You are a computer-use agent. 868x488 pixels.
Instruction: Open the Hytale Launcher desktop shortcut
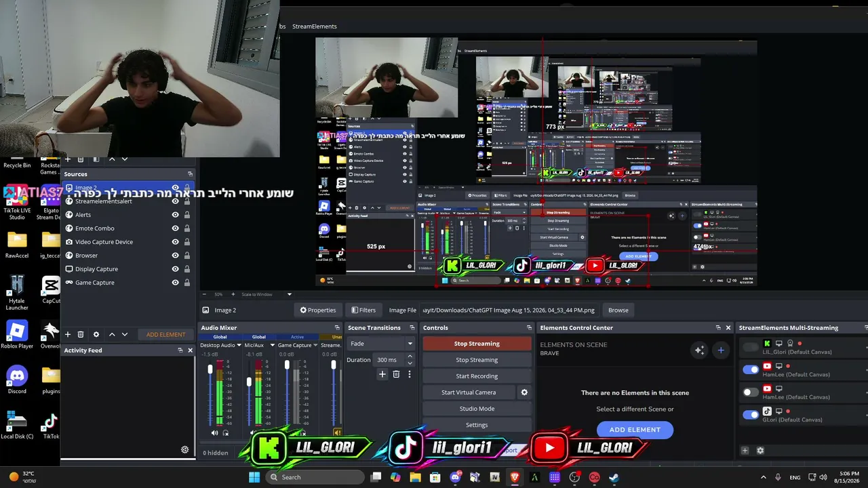(17, 293)
